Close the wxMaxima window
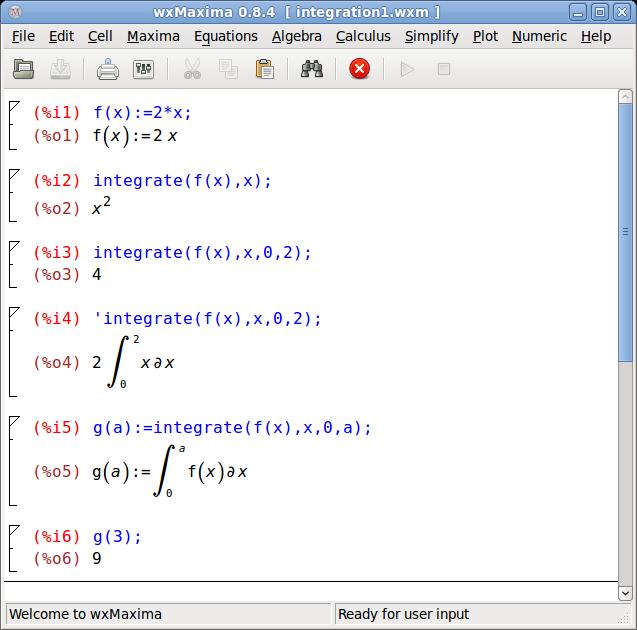The height and width of the screenshot is (630, 637). (622, 12)
